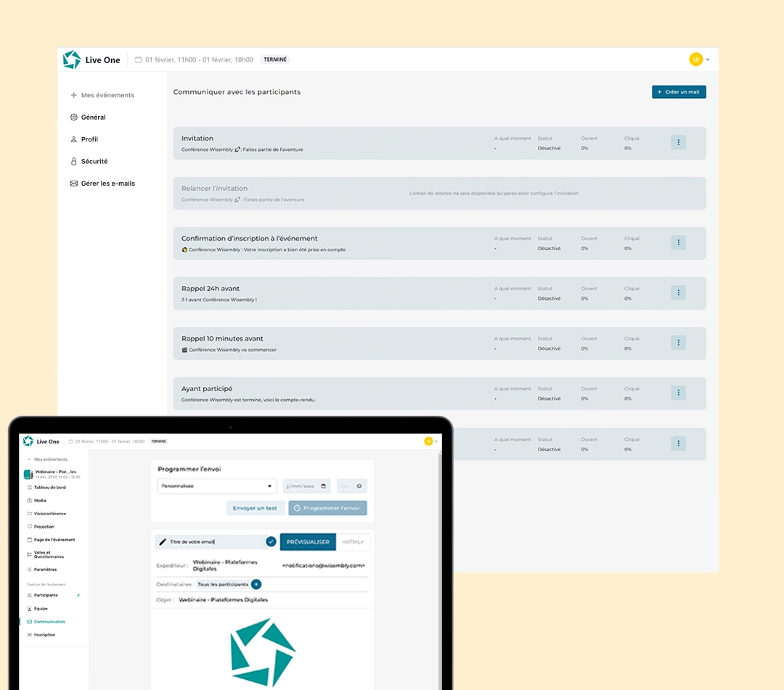Select the Relancer l'invitation row
This screenshot has height=690, width=784.
pos(439,194)
